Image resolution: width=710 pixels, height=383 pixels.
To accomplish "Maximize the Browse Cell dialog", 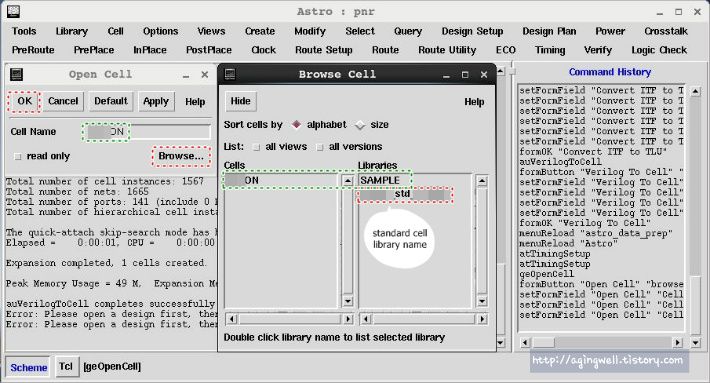I will [x=465, y=75].
